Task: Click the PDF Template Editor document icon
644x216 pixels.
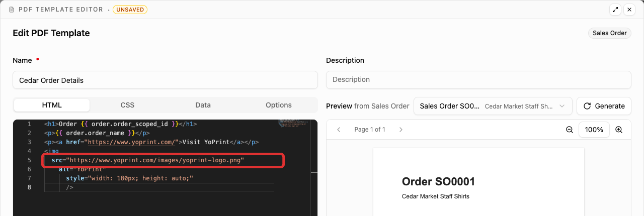Action: 12,10
